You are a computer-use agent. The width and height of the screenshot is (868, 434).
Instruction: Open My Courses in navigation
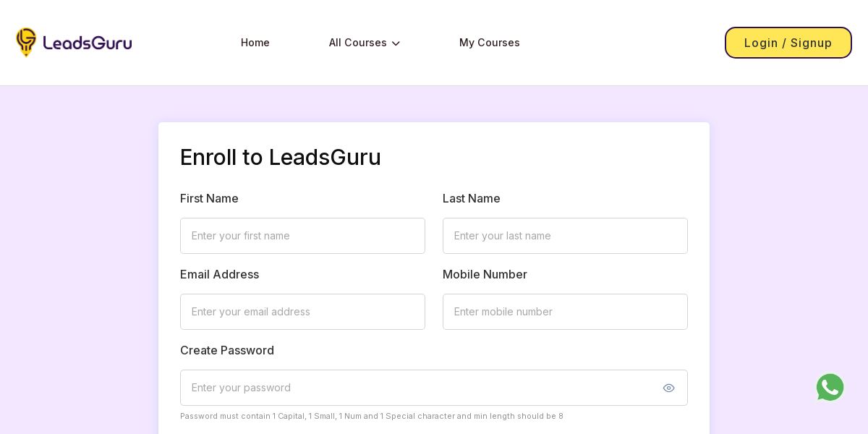pyautogui.click(x=489, y=43)
